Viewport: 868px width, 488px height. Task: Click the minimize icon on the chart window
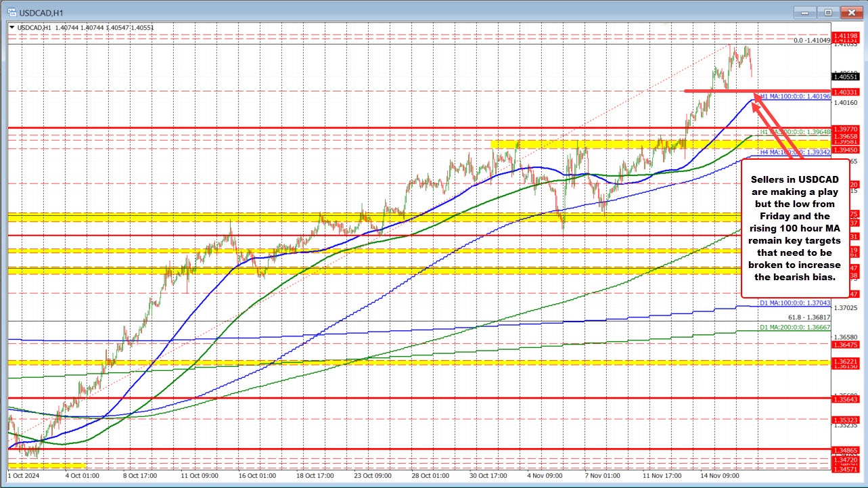(x=805, y=12)
